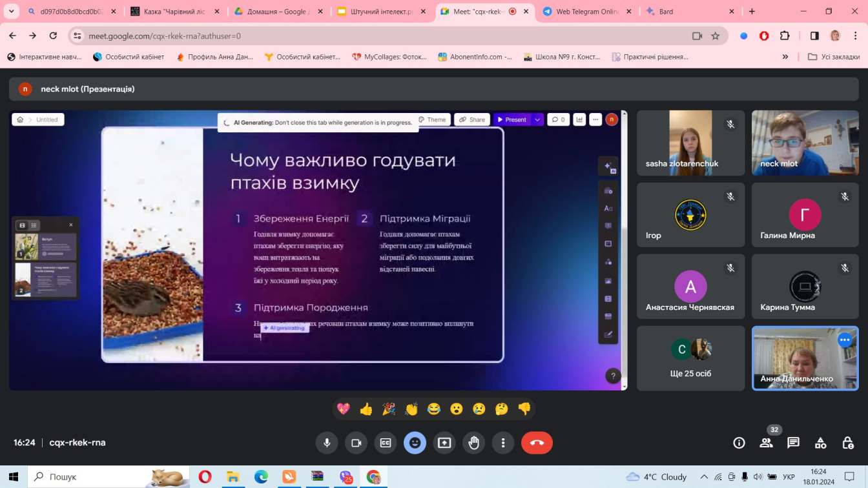Show the participants list with 32 people
868x488 pixels.
coord(766,443)
